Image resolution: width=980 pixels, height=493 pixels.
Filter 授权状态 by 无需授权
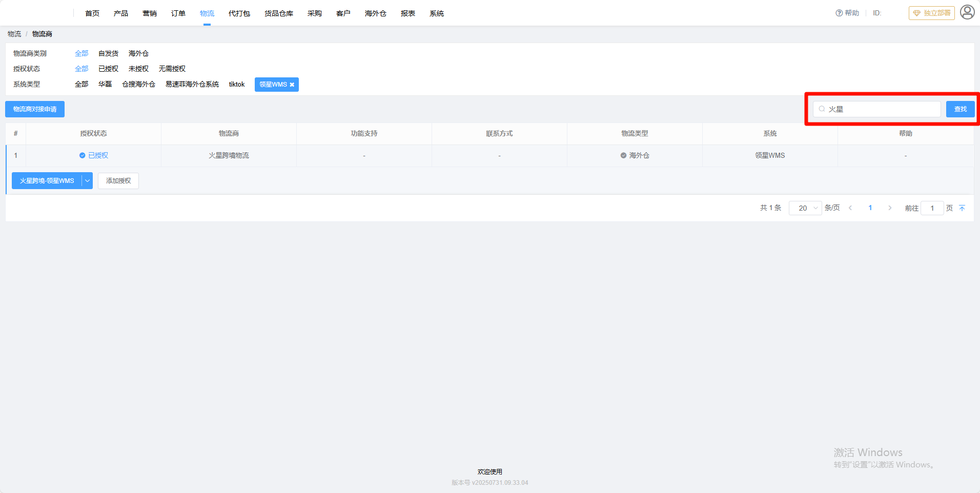click(x=172, y=69)
